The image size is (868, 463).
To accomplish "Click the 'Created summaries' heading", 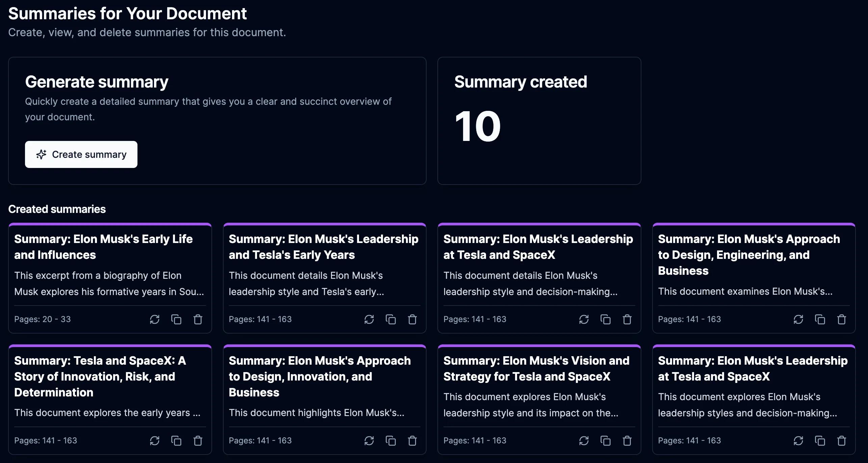I will coord(57,209).
